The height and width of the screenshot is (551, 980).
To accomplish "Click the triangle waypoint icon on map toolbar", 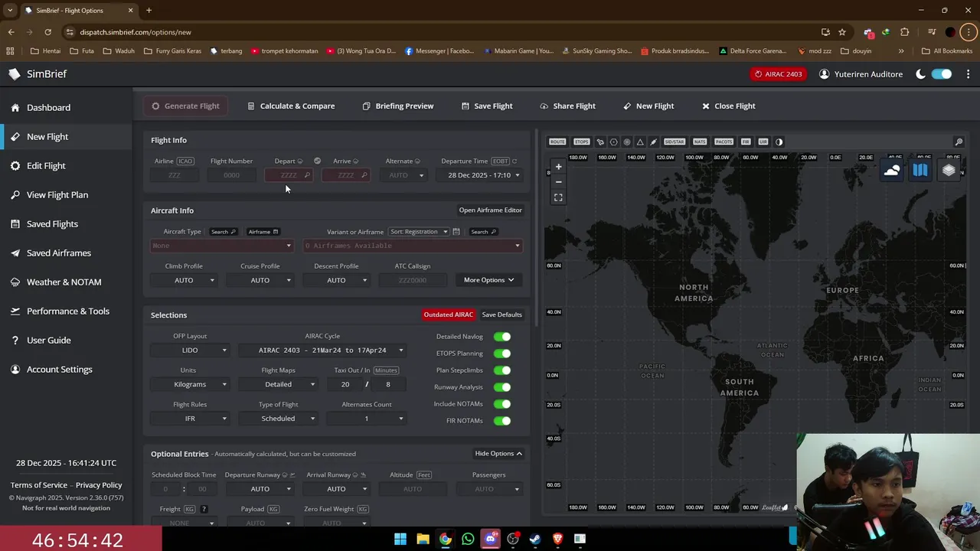I will [640, 142].
